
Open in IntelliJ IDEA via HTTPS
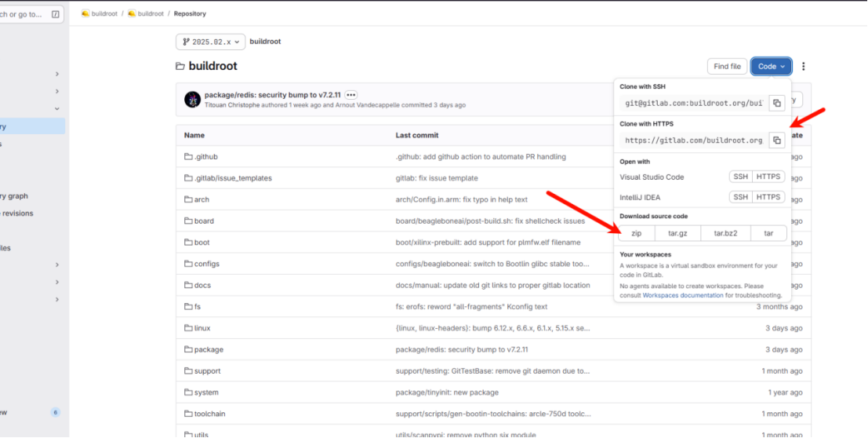[768, 197]
